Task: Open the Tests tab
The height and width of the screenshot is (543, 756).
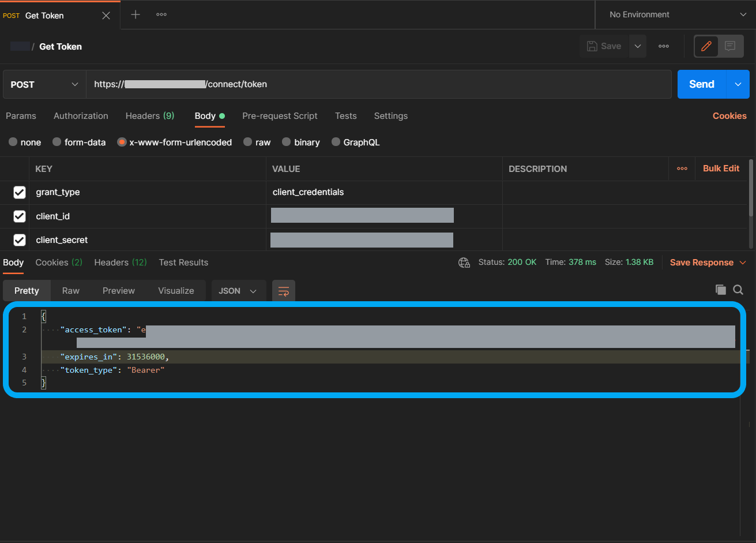Action: pyautogui.click(x=346, y=116)
